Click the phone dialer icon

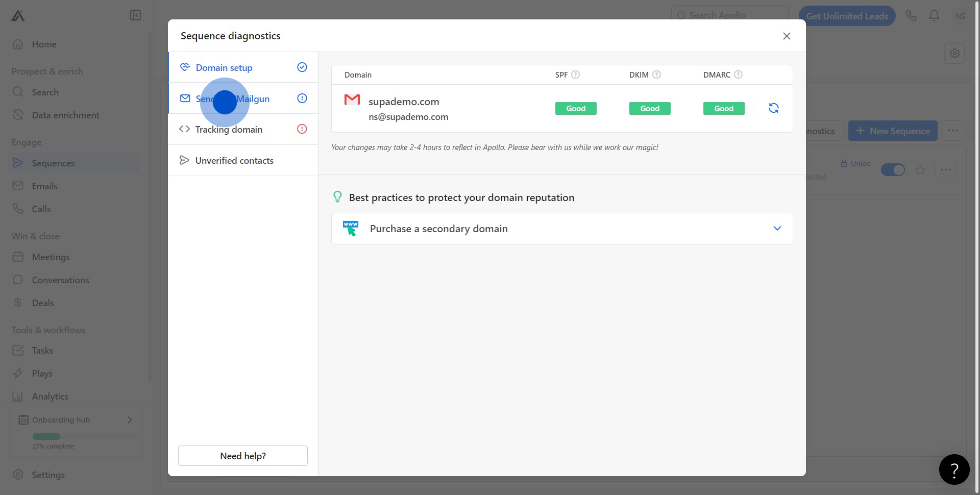pyautogui.click(x=911, y=16)
